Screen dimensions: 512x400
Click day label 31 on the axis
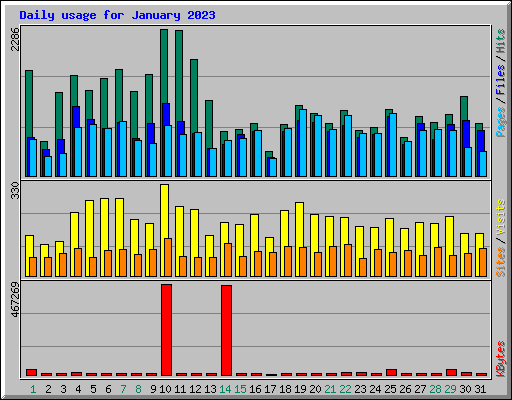pyautogui.click(x=480, y=389)
